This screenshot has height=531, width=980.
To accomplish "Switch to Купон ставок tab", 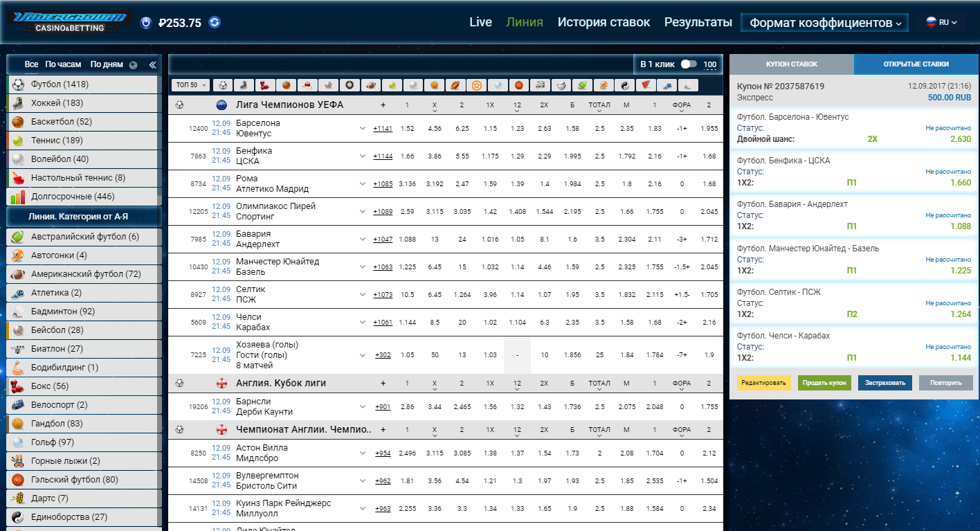I will pyautogui.click(x=792, y=64).
